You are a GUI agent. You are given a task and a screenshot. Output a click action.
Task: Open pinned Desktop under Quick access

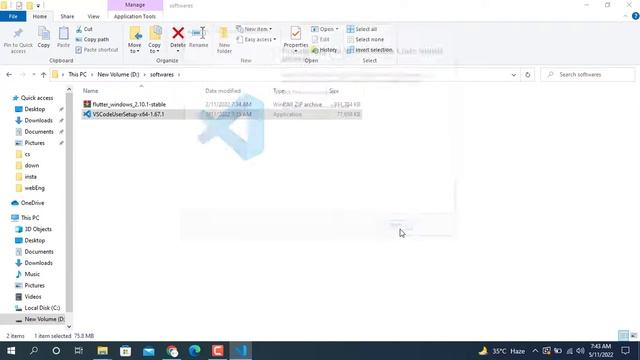[35, 109]
